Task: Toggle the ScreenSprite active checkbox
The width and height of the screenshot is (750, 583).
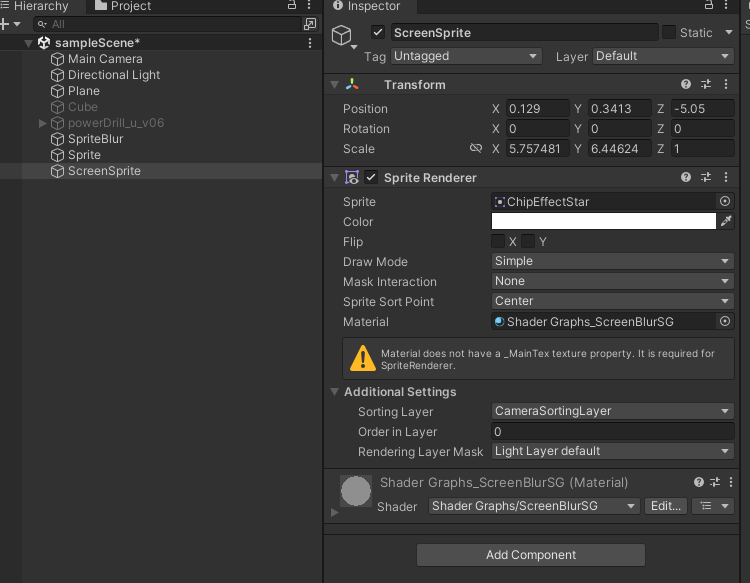Action: pos(378,33)
